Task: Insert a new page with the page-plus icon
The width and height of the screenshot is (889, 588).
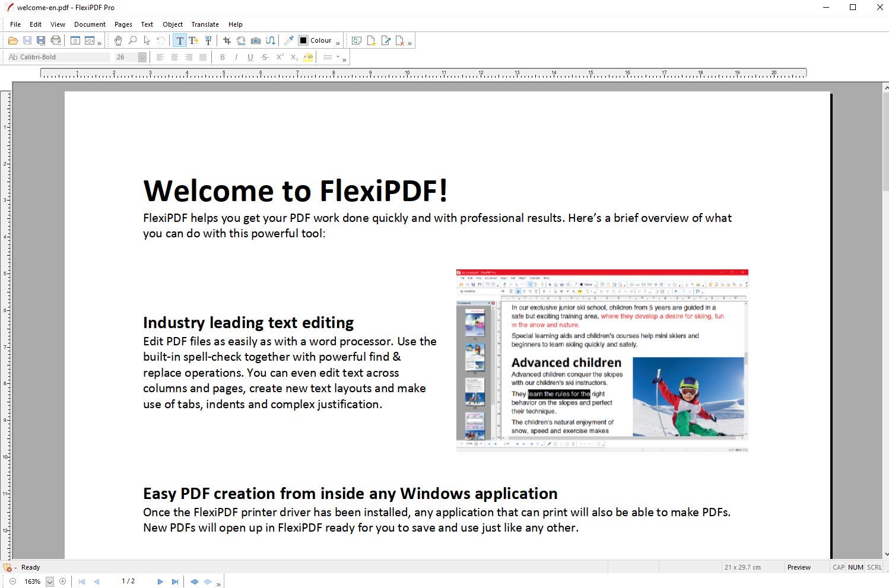Action: (372, 40)
